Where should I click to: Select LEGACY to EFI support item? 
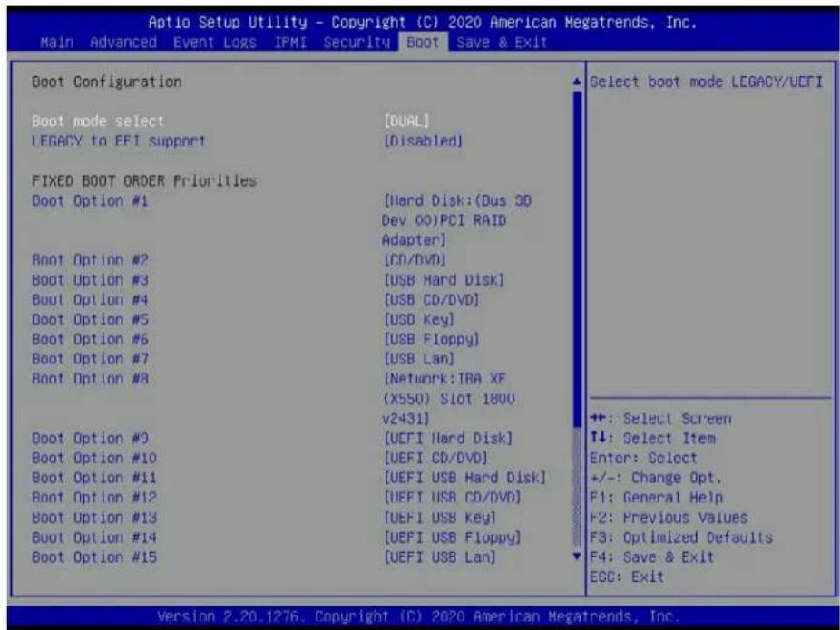pos(119,141)
